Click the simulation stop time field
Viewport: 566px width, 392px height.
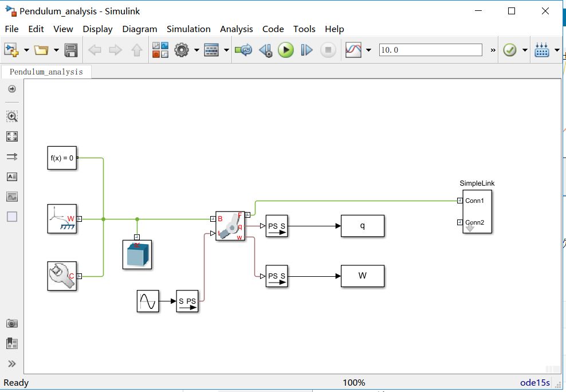[x=430, y=50]
